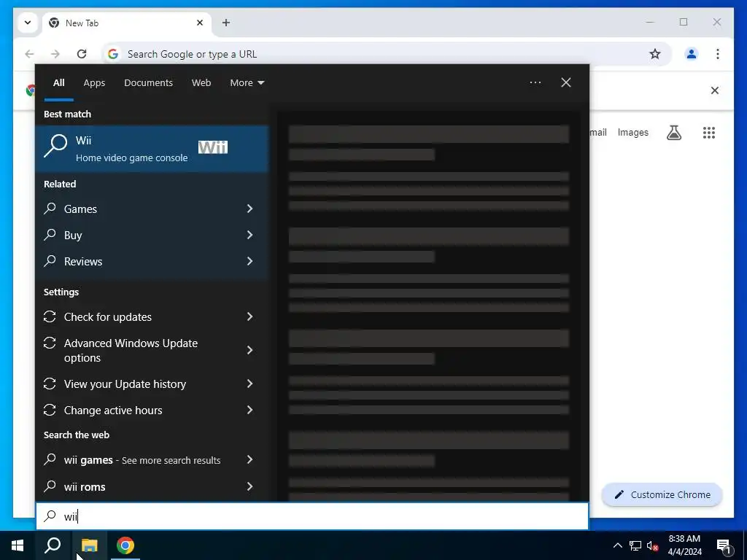Reload the Chrome page
Screen dimensions: 747x560
pyautogui.click(x=82, y=54)
